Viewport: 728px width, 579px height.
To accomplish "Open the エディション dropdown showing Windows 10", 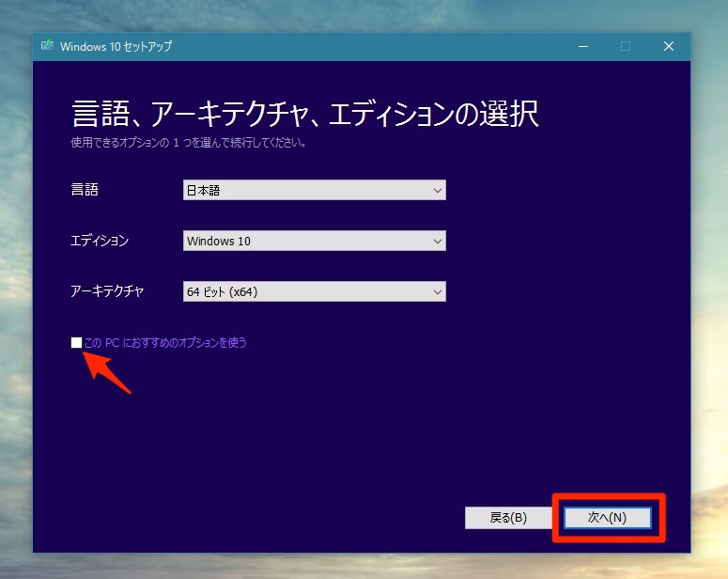I will click(x=315, y=241).
